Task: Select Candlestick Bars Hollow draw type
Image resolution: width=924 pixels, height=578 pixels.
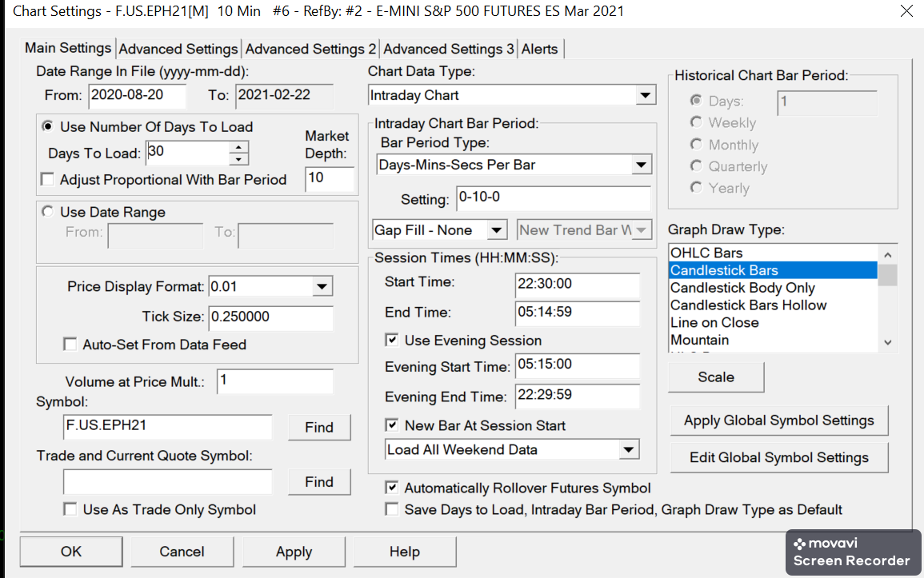Action: [x=748, y=305]
